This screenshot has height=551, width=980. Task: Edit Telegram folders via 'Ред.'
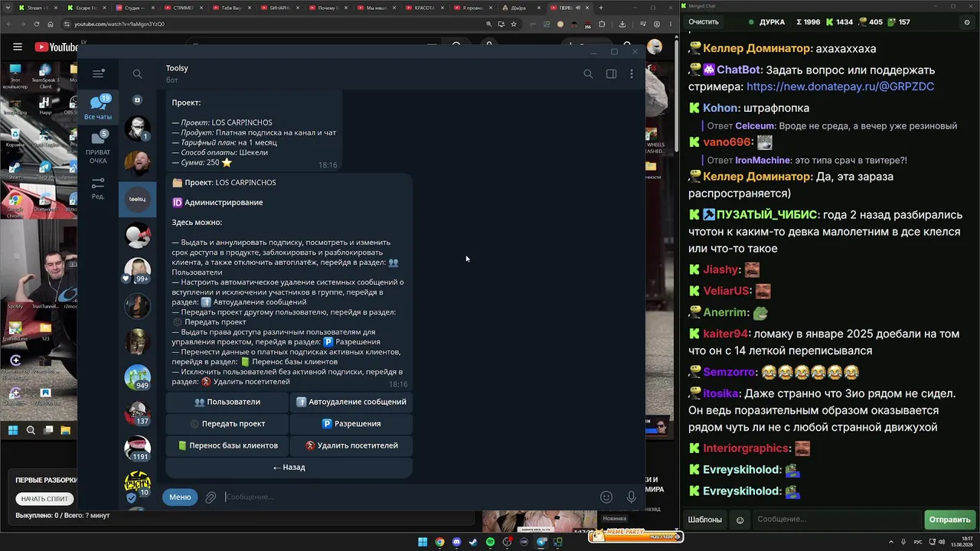[x=98, y=188]
